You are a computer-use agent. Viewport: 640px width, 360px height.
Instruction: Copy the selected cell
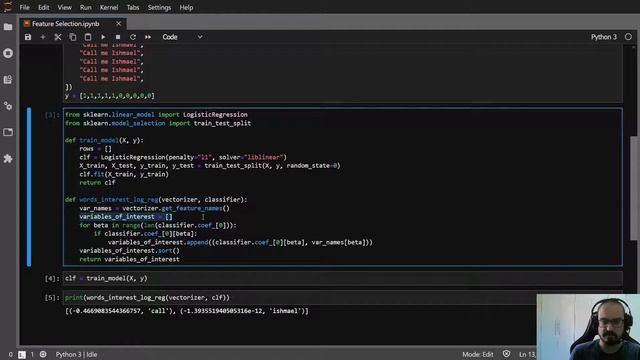click(73, 37)
